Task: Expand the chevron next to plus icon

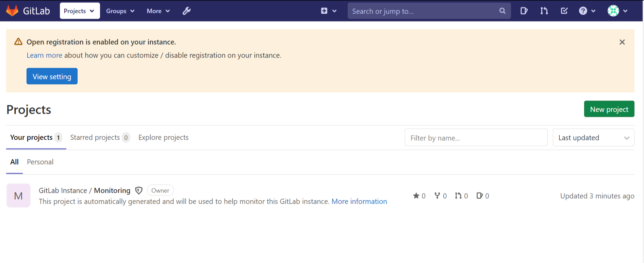Action: point(334,11)
